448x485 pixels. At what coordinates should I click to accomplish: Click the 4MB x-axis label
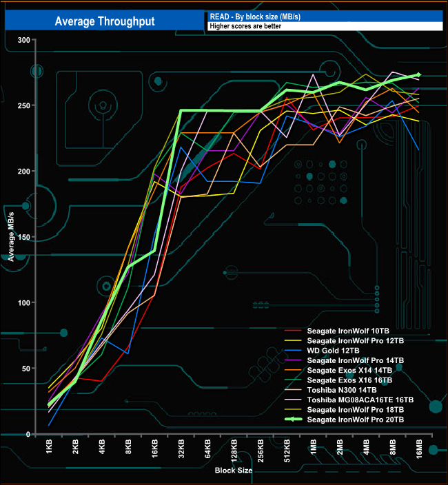coord(366,447)
